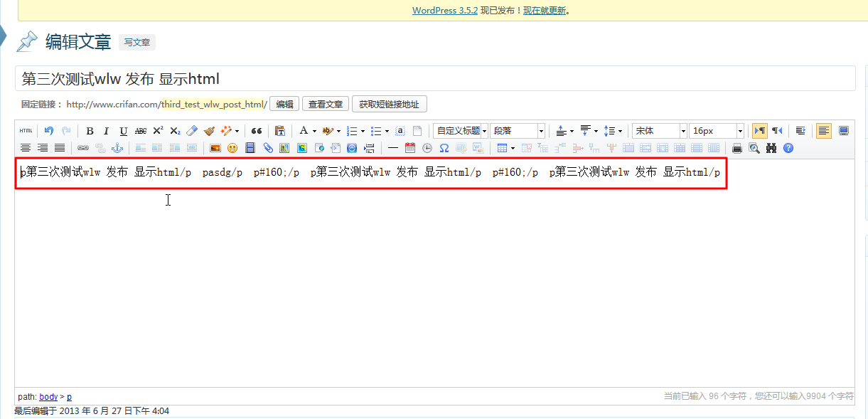Click the paperclip attachment icon
The width and height of the screenshot is (868, 419).
268,148
